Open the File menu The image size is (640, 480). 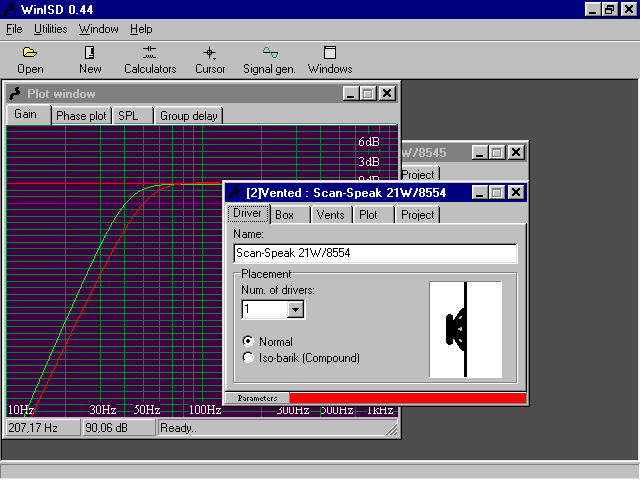(x=14, y=29)
